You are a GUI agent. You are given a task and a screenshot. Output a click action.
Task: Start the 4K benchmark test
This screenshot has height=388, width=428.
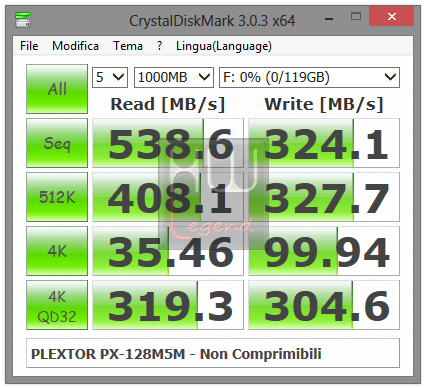[x=57, y=251]
